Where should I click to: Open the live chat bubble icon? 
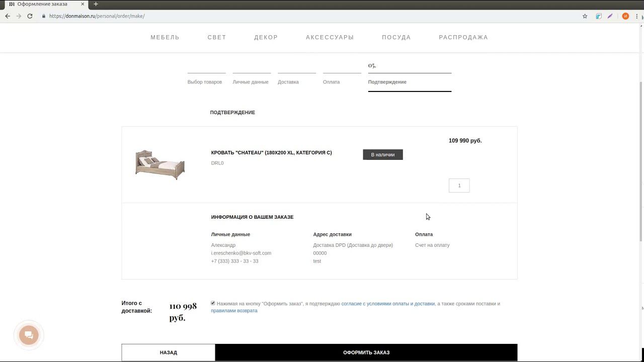click(x=29, y=335)
